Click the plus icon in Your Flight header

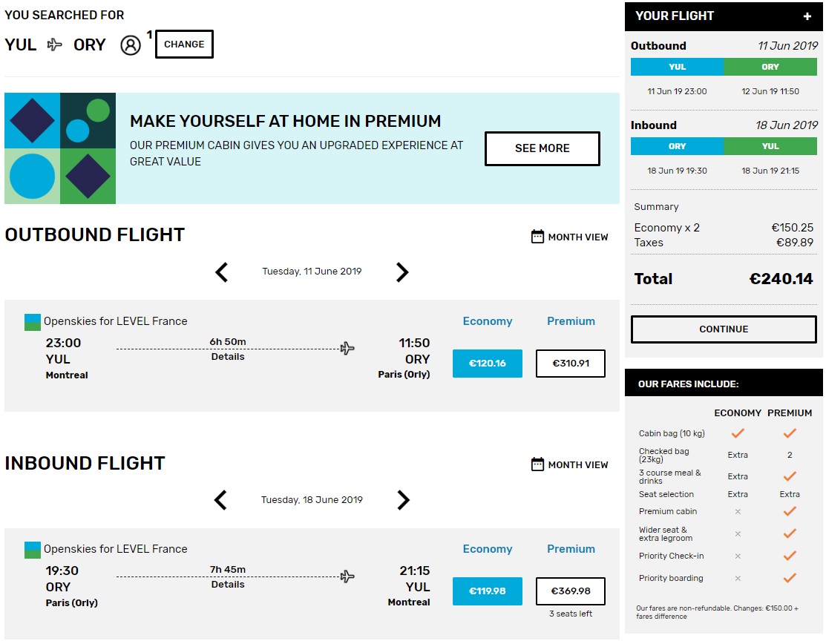point(807,16)
